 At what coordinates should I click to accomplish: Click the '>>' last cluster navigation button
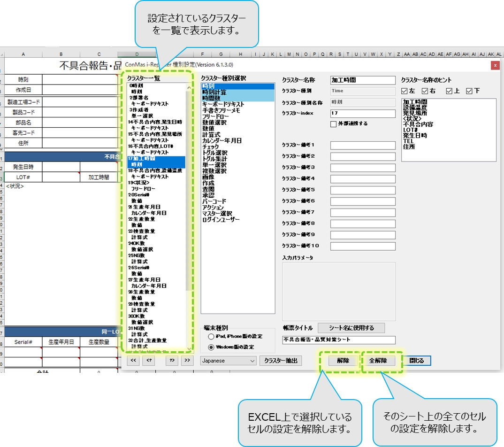(187, 361)
